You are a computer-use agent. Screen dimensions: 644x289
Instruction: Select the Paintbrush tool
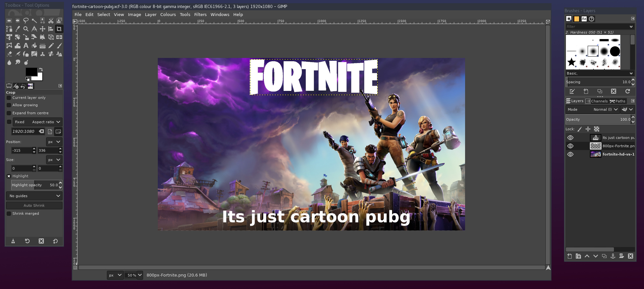[x=59, y=46]
